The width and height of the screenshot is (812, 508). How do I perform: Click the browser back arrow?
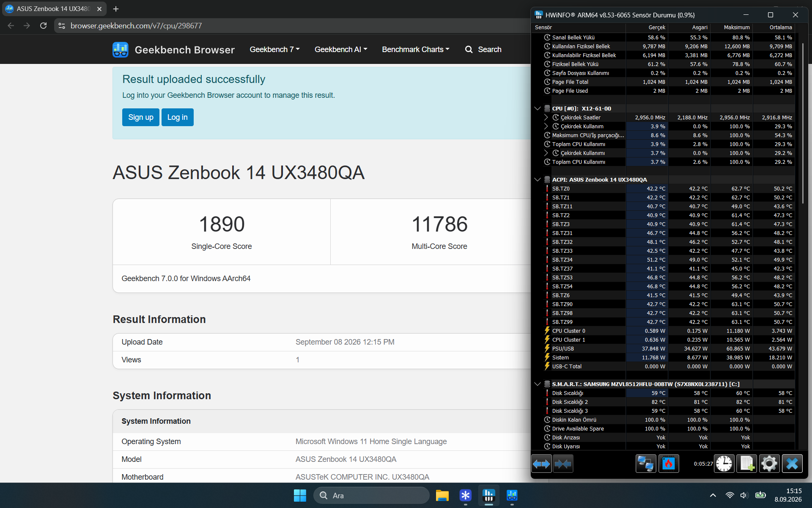(x=11, y=26)
